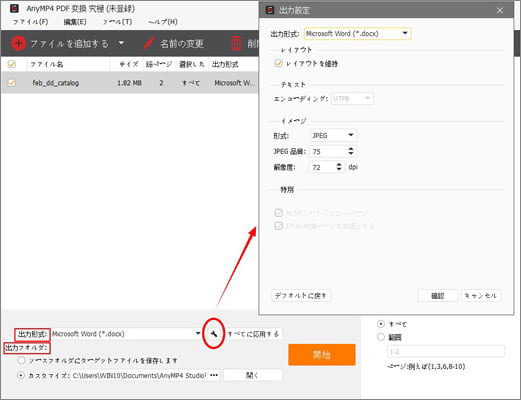This screenshot has height=400, width=521.
Task: Click the 開く open folder button
Action: coord(253,375)
